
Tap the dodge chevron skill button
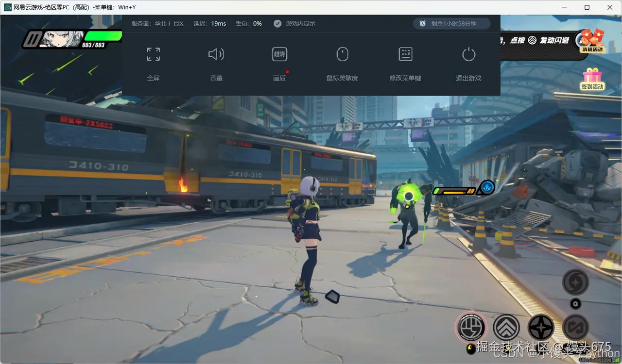[x=506, y=327]
